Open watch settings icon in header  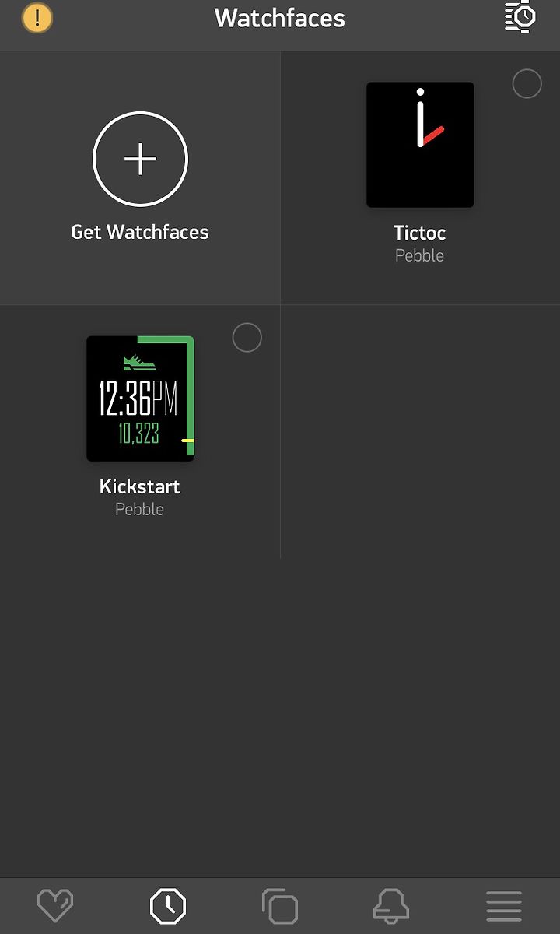click(x=520, y=16)
